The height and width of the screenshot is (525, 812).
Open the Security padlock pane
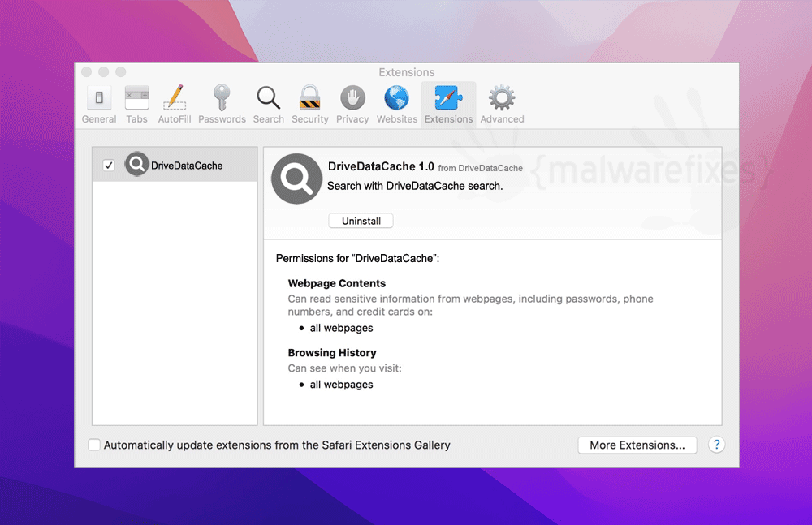309,105
